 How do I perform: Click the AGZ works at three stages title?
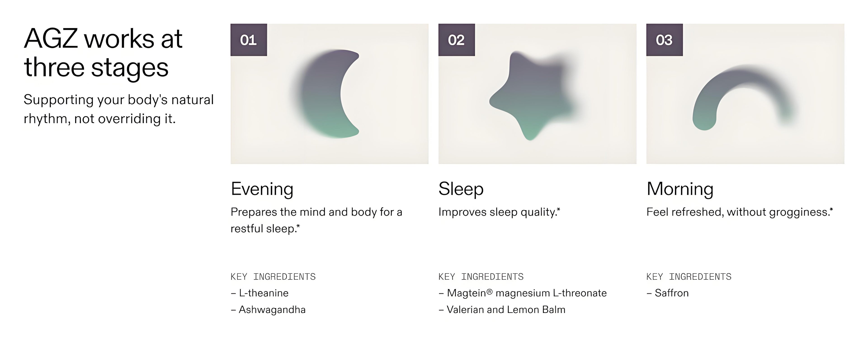click(103, 53)
